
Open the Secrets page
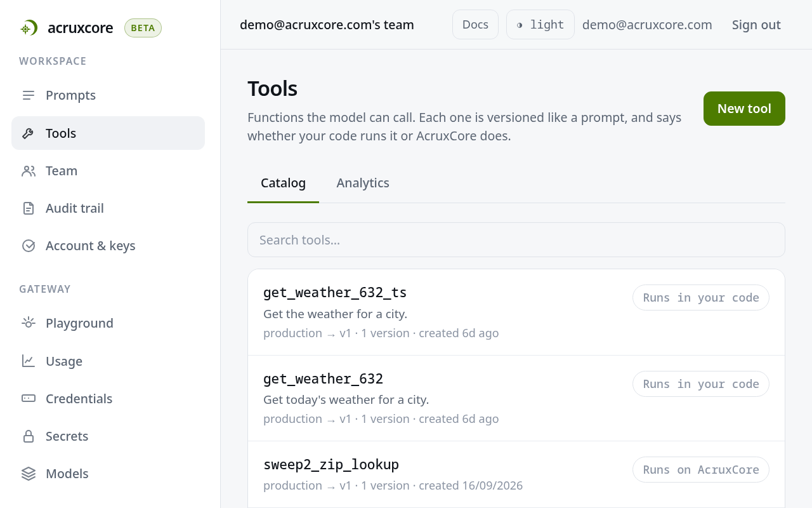[x=108, y=436]
